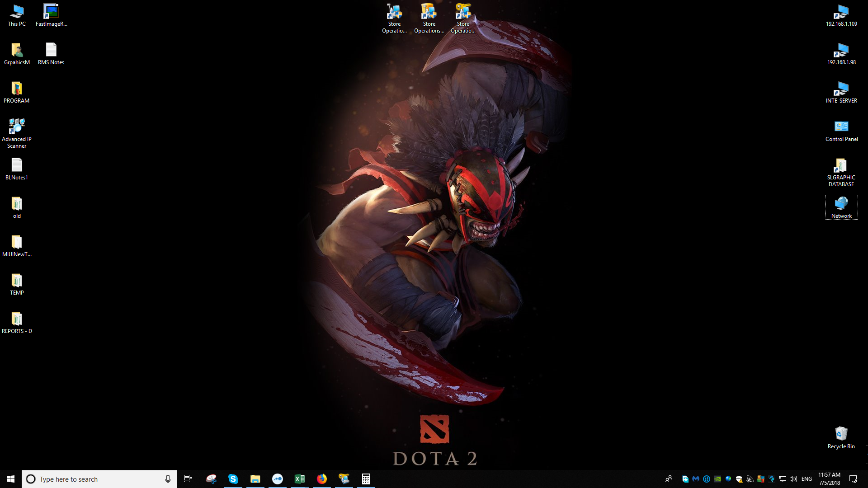This screenshot has height=488, width=868.
Task: Open the network status tray icon
Action: click(783, 479)
